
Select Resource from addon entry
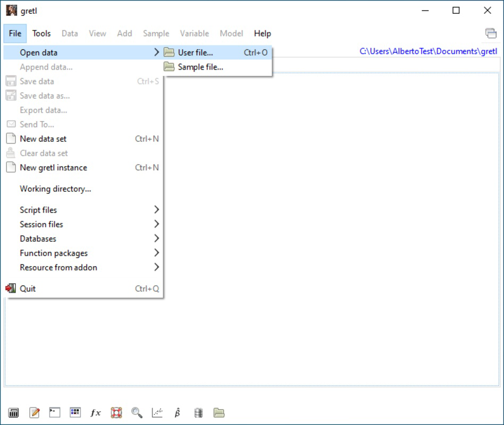click(x=83, y=267)
